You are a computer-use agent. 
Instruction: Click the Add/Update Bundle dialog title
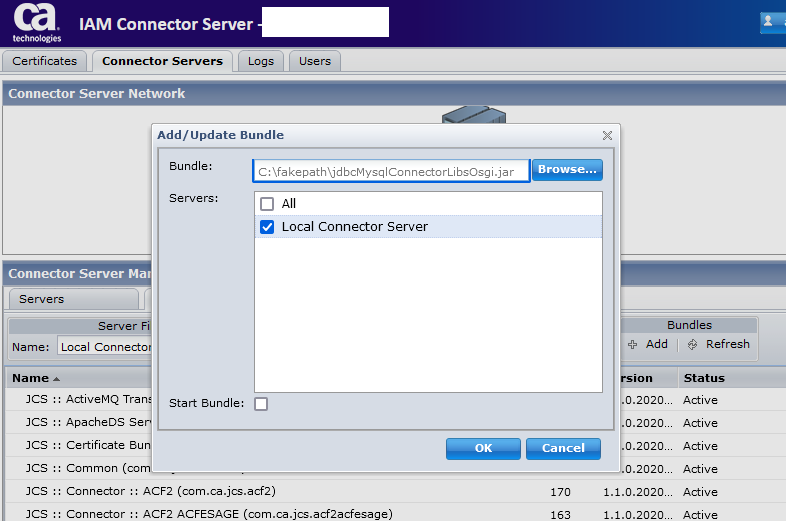(221, 135)
